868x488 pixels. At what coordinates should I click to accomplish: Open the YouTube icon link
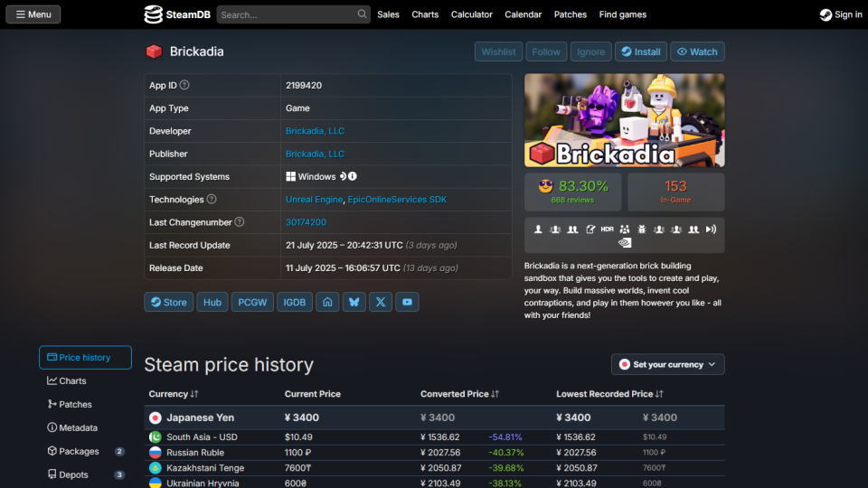click(407, 302)
